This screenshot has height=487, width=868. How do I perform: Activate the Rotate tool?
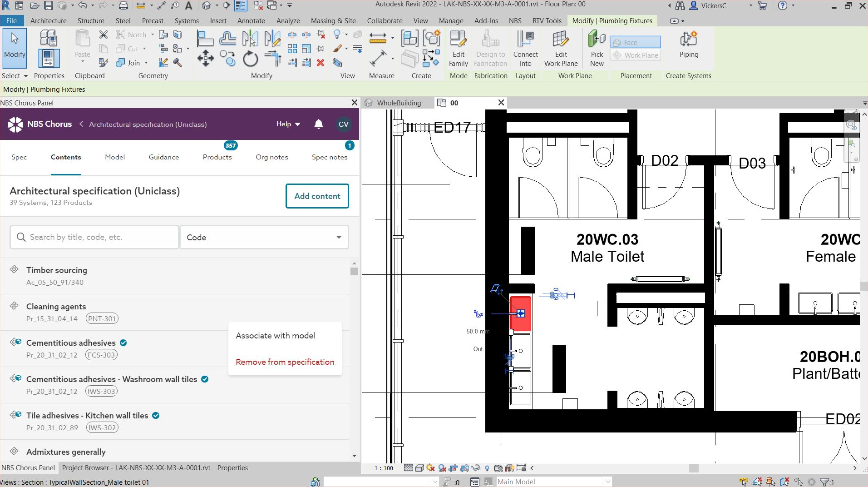pyautogui.click(x=250, y=59)
